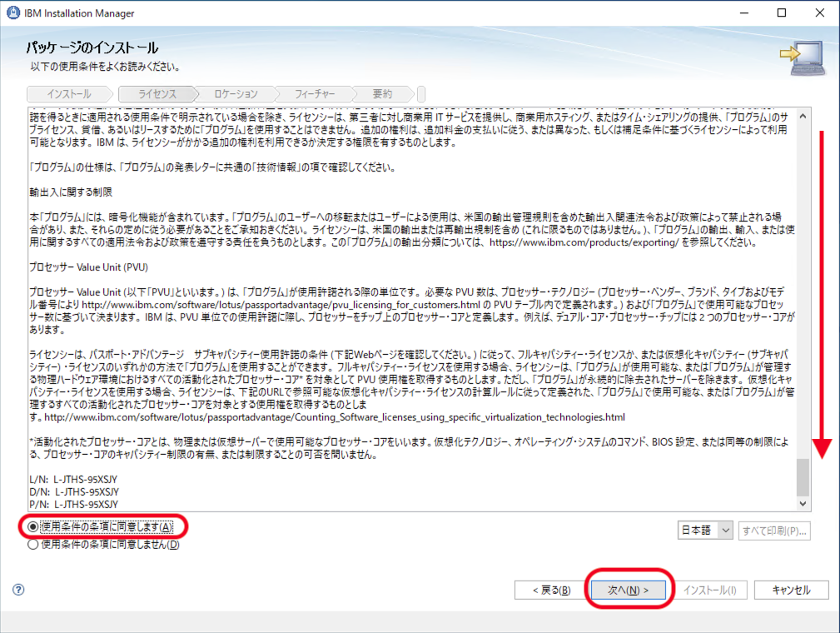
Task: Minimize the Installation Manager window
Action: 744,12
